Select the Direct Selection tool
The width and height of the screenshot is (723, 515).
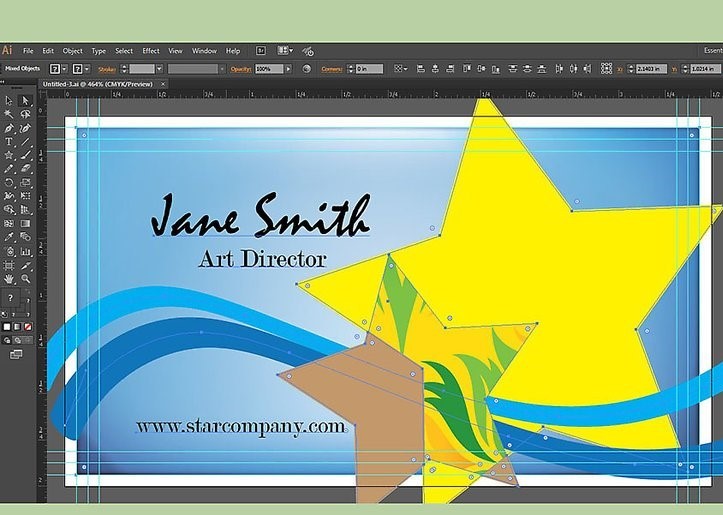click(26, 100)
